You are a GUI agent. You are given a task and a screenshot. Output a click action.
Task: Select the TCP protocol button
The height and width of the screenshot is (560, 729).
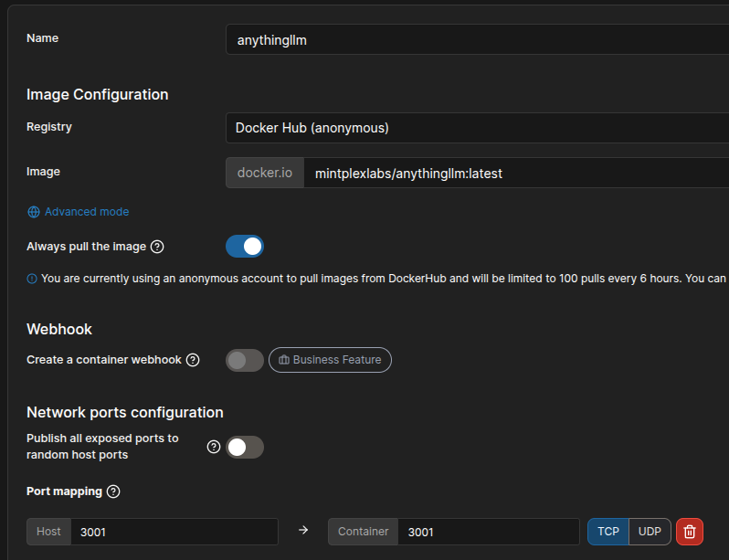tap(608, 532)
